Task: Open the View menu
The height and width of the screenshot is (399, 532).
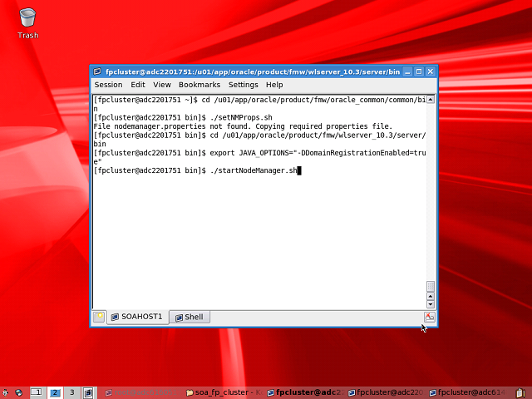Action: [x=162, y=85]
